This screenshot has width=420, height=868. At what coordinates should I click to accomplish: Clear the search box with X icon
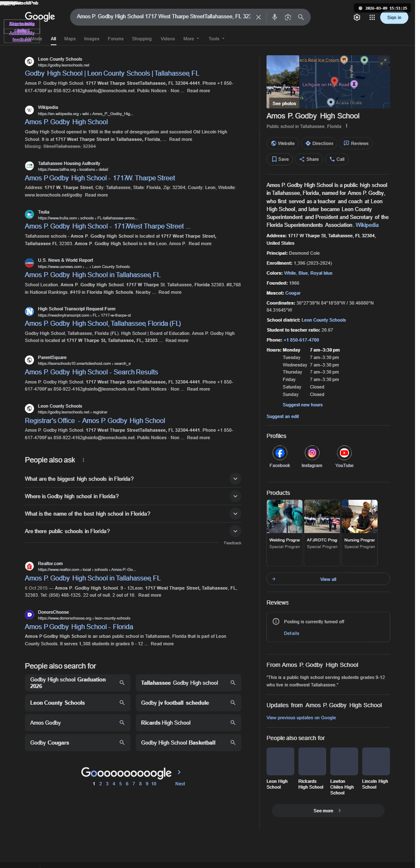(259, 17)
